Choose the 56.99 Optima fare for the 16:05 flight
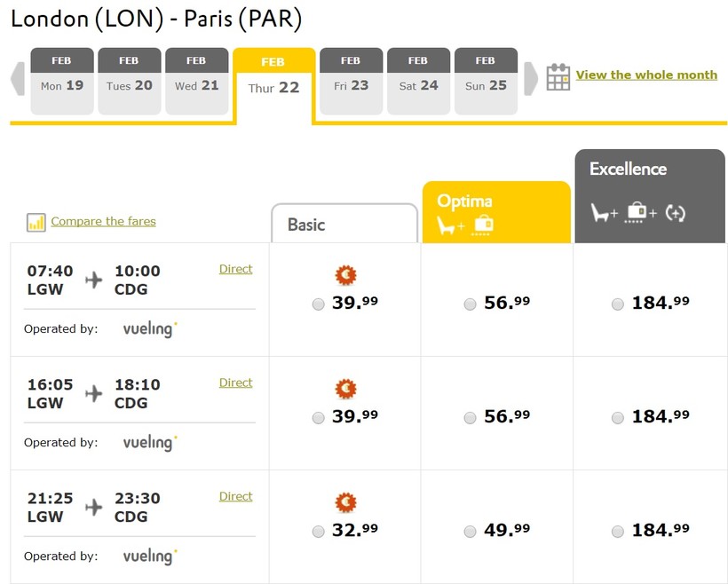The width and height of the screenshot is (728, 584). (471, 418)
